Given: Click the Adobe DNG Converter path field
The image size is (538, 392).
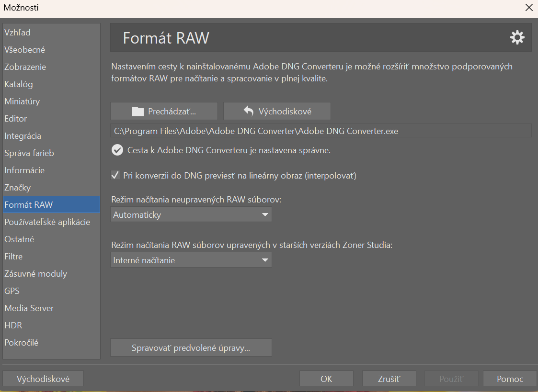Looking at the screenshot, I should [x=321, y=131].
